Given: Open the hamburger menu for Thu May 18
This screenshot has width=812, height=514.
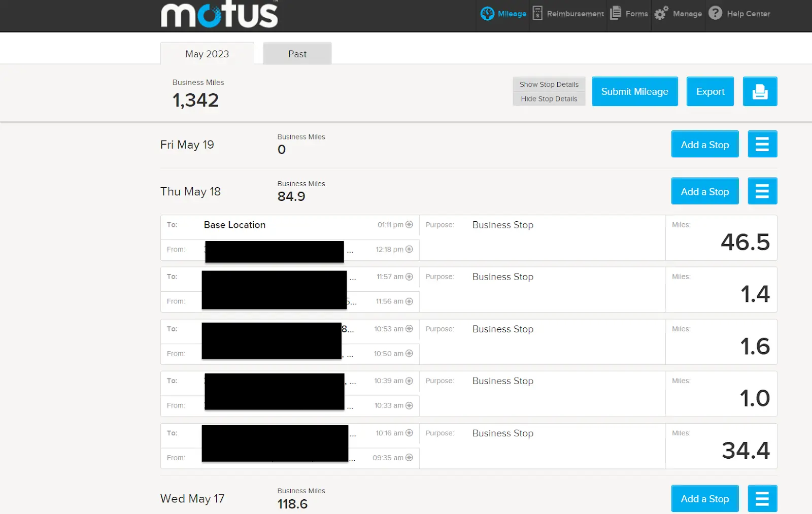Looking at the screenshot, I should pos(762,191).
